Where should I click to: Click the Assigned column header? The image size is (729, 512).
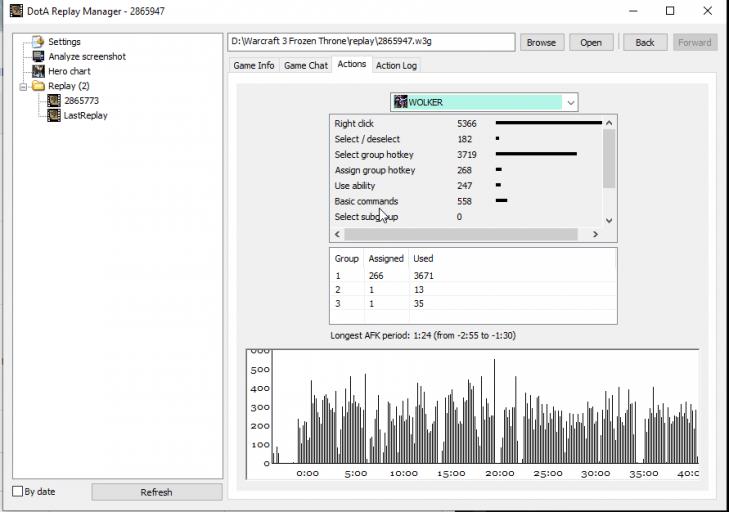point(386,259)
